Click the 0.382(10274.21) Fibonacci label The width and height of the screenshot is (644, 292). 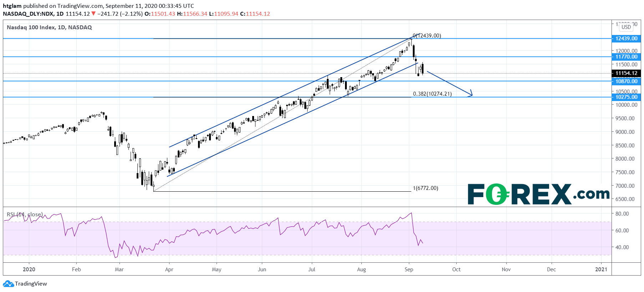pyautogui.click(x=432, y=94)
